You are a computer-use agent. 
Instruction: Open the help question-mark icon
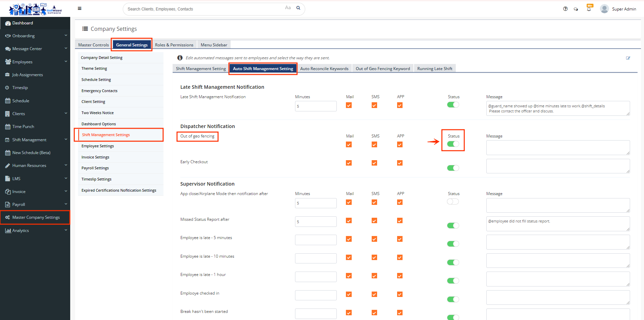point(565,9)
